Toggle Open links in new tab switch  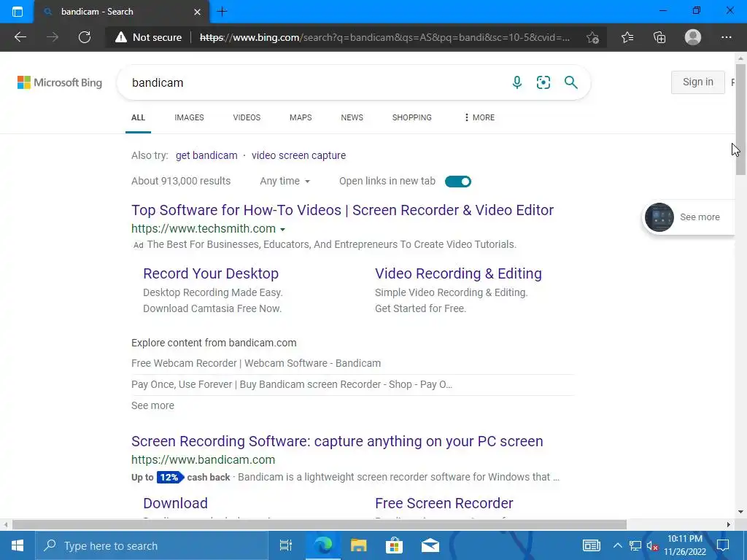[x=458, y=182]
